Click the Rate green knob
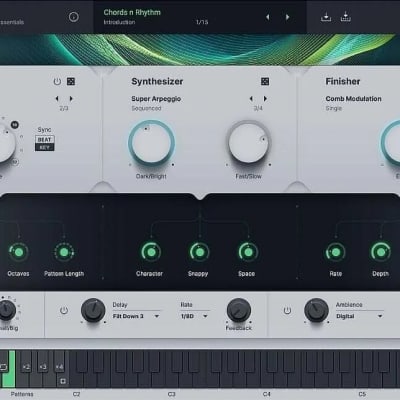The image size is (400, 400). coord(335,252)
